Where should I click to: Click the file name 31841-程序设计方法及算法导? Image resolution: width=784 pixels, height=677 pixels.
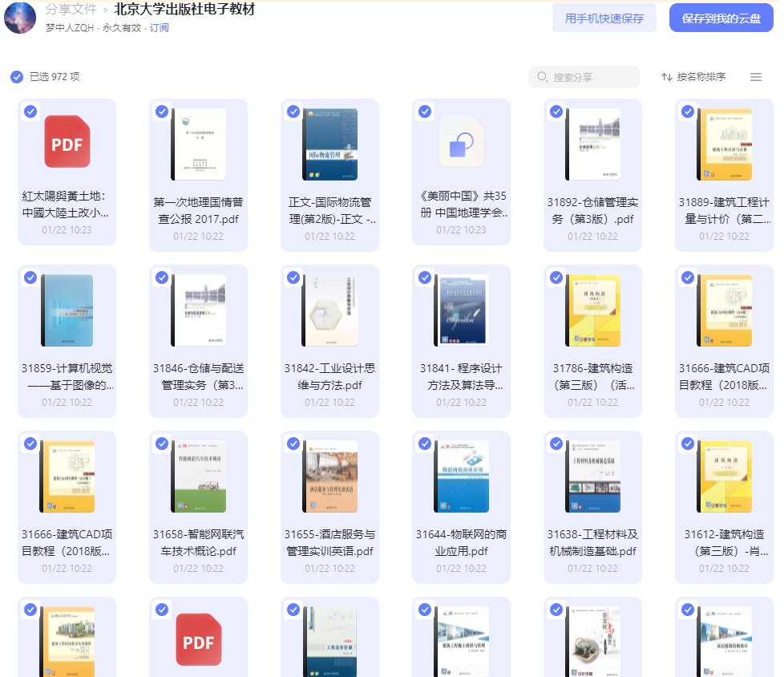coord(462,377)
